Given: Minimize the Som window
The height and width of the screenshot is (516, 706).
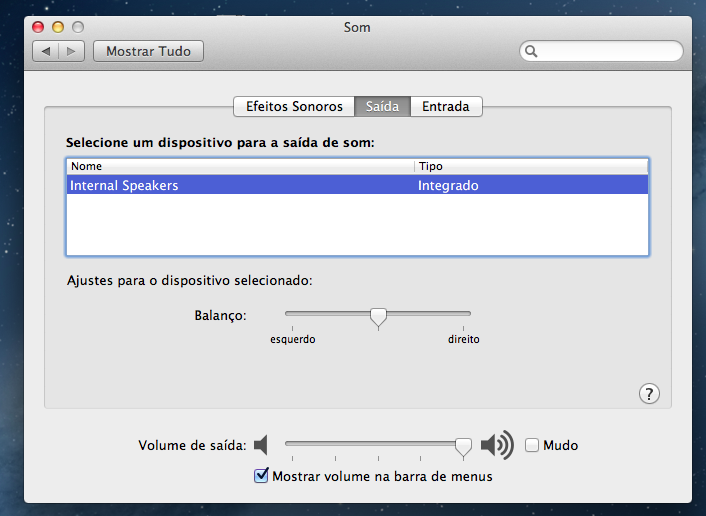Looking at the screenshot, I should tap(58, 27).
